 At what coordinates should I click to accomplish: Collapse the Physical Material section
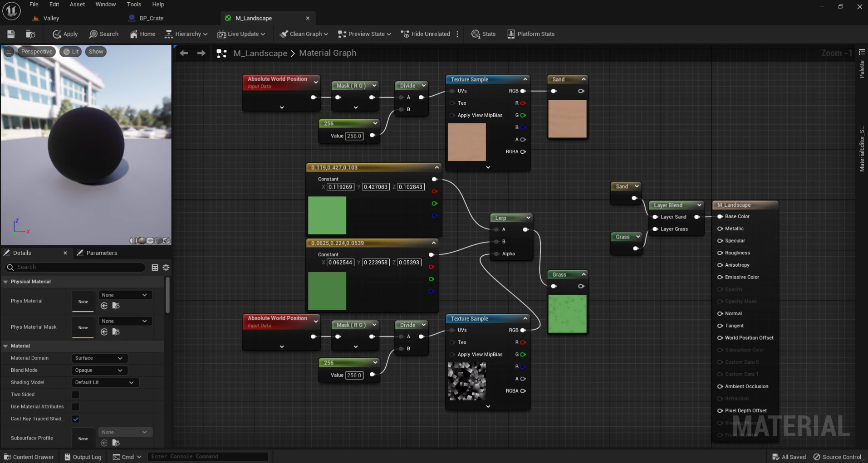click(5, 282)
